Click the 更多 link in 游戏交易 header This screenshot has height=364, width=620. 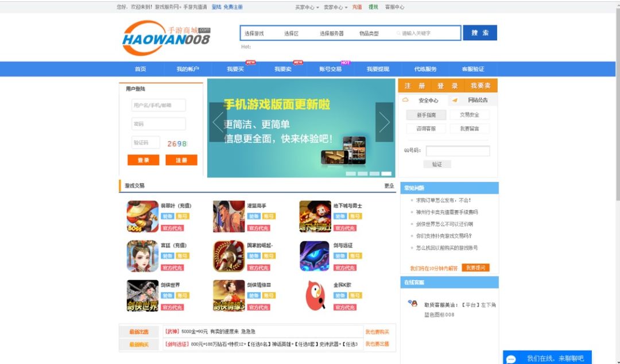pos(389,185)
